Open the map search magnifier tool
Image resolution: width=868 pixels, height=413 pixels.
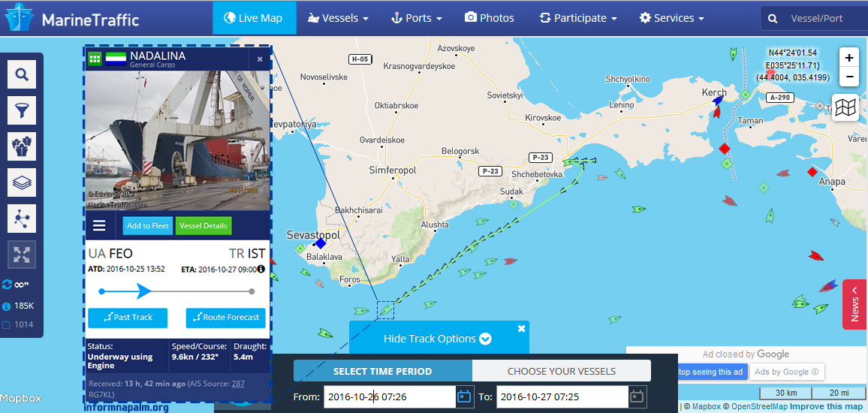pos(22,74)
